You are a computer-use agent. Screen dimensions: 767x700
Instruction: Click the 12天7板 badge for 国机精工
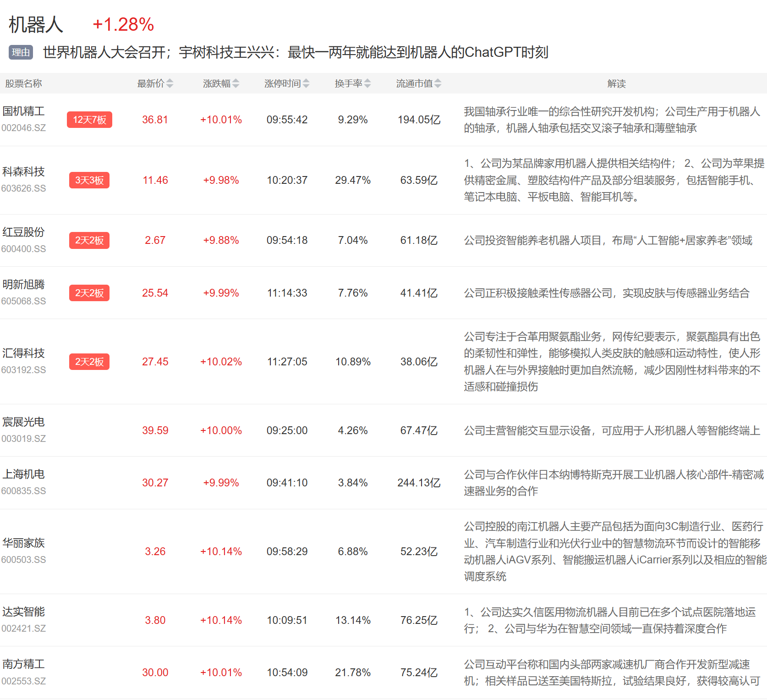coord(89,120)
